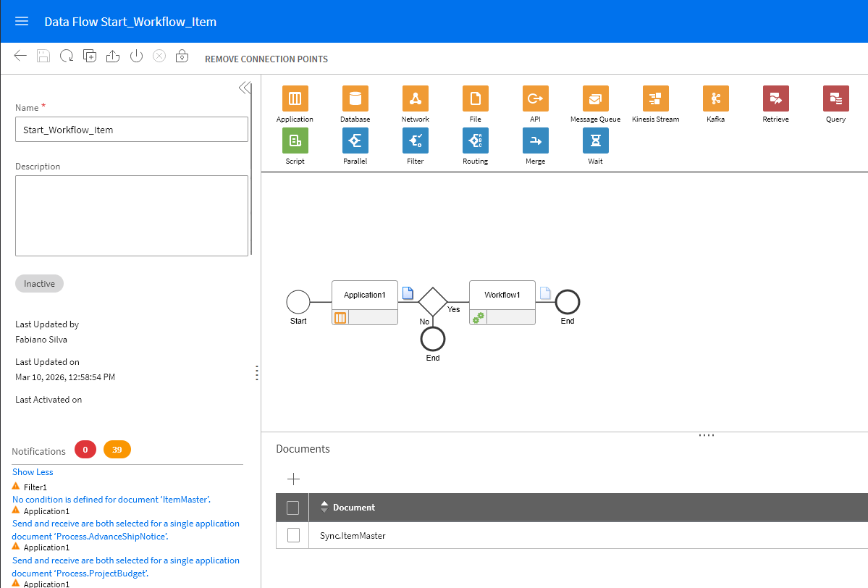Toggle the select-all documents checkbox
The width and height of the screenshot is (868, 588).
tap(293, 508)
